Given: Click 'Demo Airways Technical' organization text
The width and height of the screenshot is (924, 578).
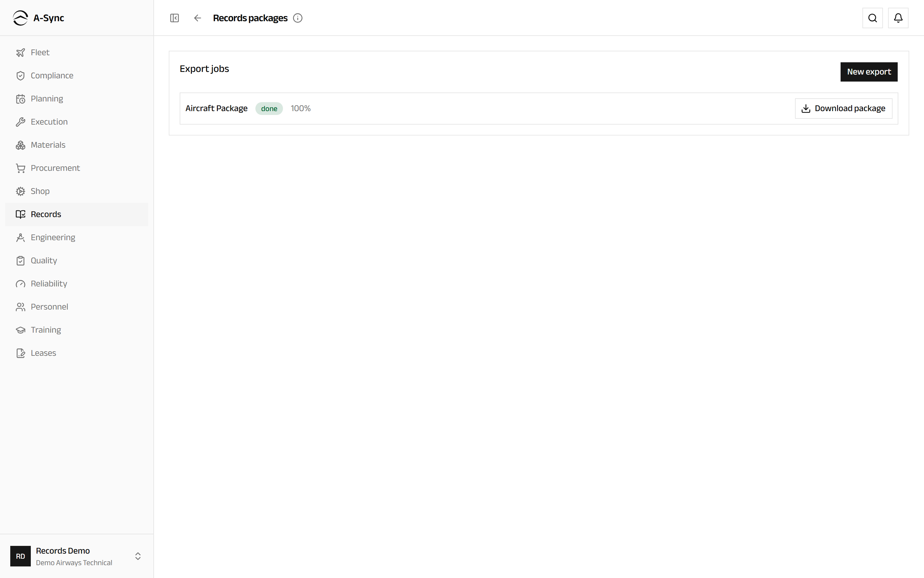Looking at the screenshot, I should (x=74, y=563).
